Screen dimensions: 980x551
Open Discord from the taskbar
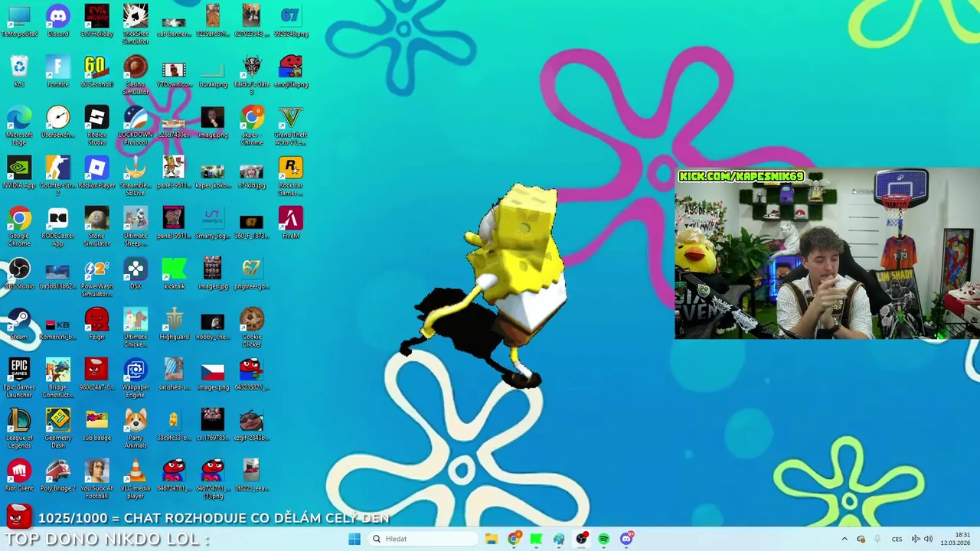pyautogui.click(x=626, y=539)
